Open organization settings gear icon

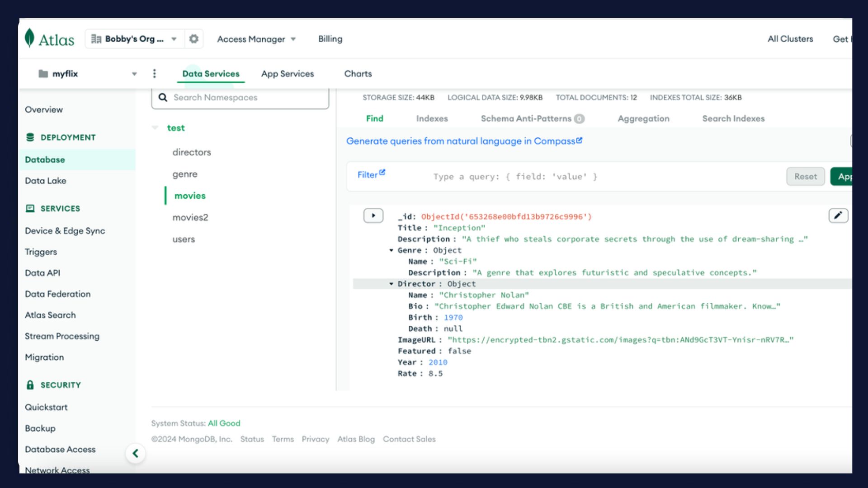(x=194, y=39)
